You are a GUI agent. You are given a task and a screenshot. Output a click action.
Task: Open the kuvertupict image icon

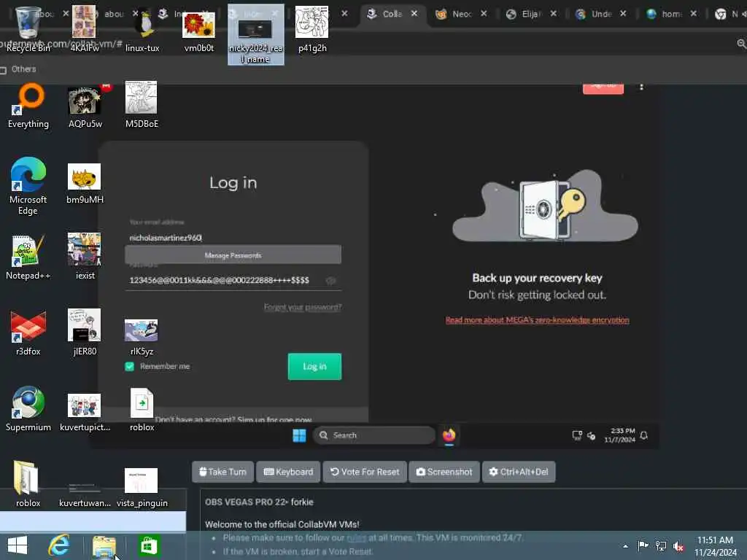click(x=85, y=413)
